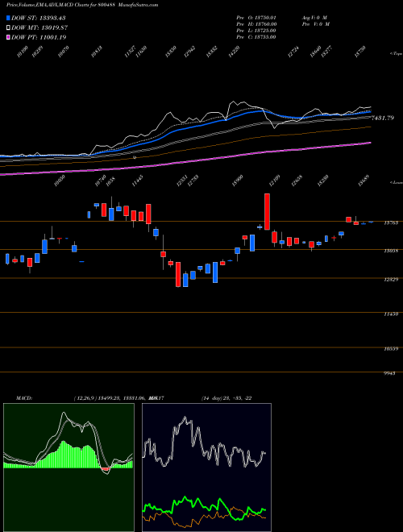Click the Tops marker at the right edge
403x532 pixels.
396,54
